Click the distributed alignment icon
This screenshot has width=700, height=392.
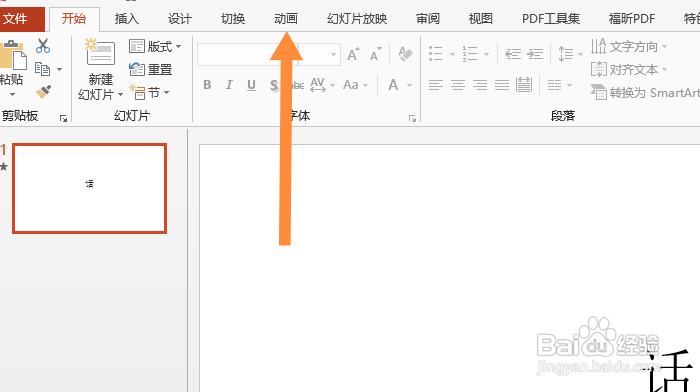[x=524, y=85]
